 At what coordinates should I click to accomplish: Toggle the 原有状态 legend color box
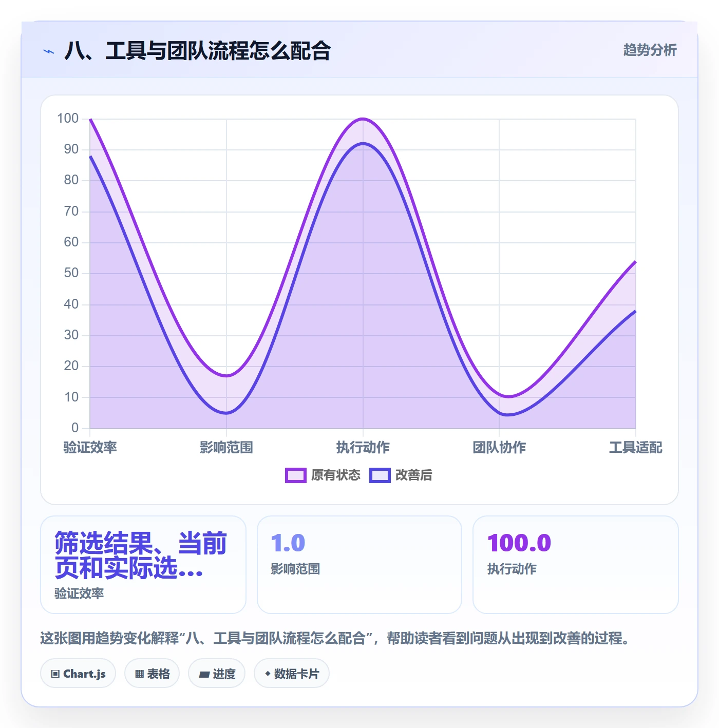(295, 475)
